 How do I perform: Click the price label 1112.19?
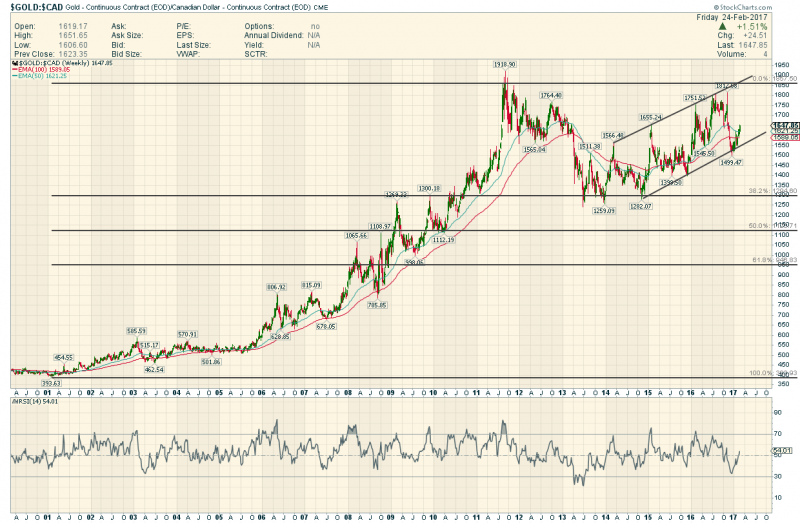(x=443, y=240)
